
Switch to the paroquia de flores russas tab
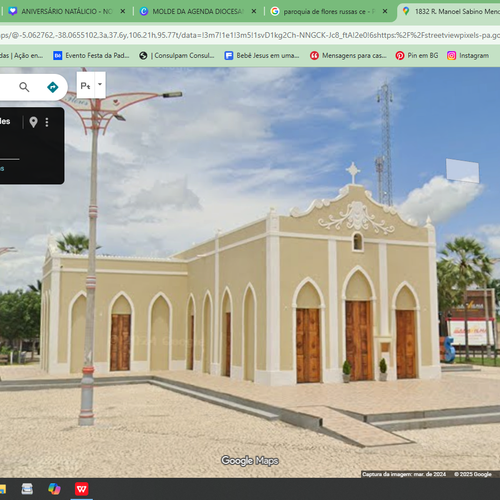(x=329, y=11)
